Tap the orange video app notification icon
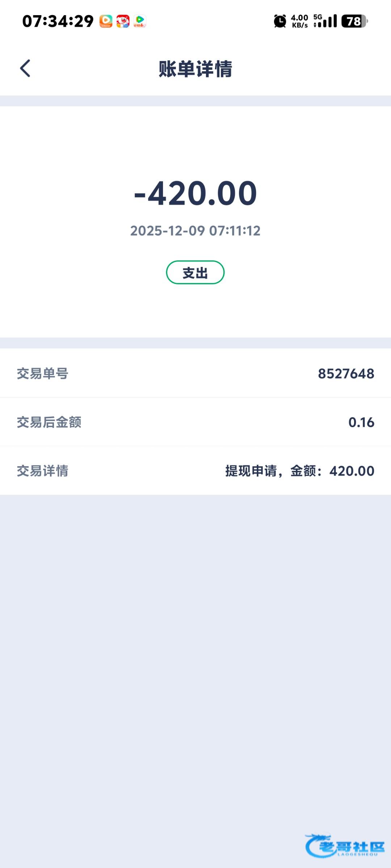 [x=106, y=21]
